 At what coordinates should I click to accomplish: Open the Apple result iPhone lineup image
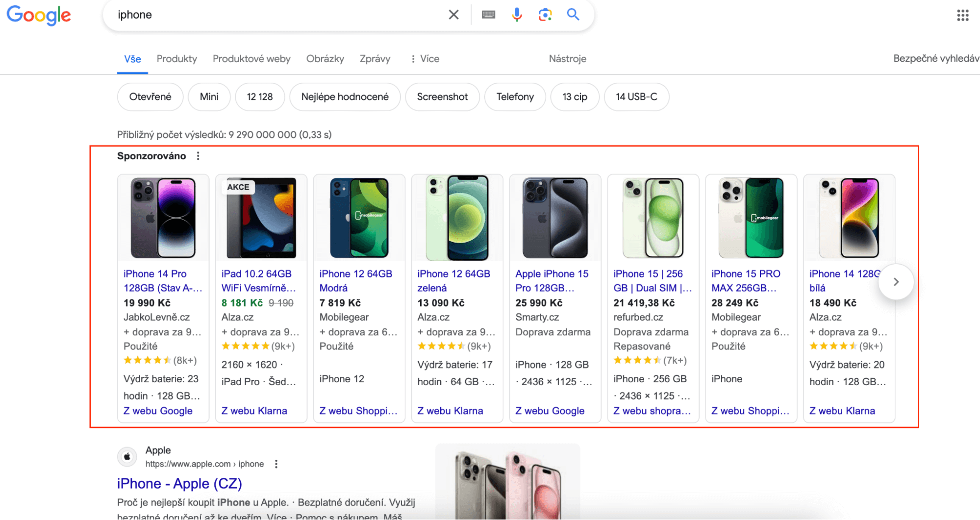(508, 482)
